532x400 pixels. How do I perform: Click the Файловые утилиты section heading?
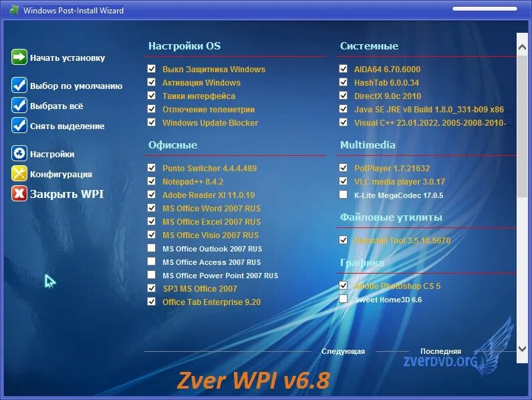coord(391,217)
